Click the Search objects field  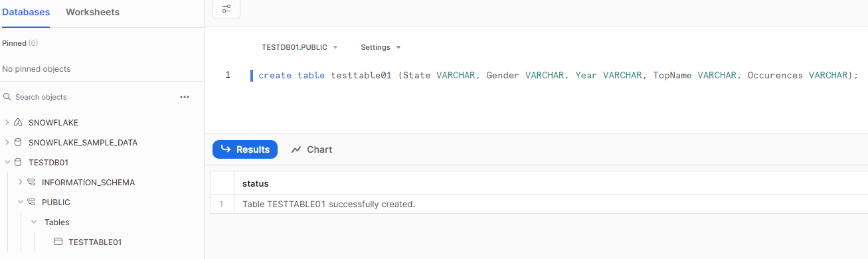[90, 97]
